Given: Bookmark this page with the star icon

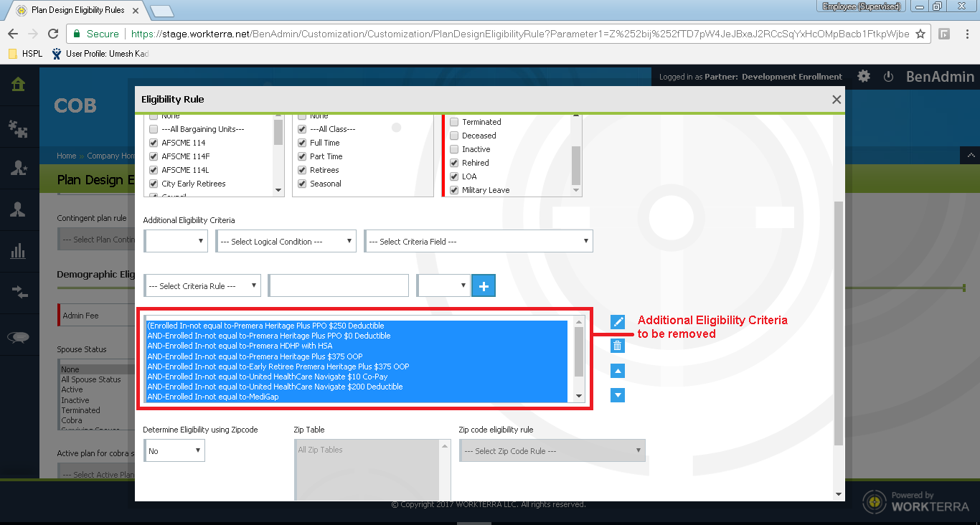Looking at the screenshot, I should (920, 34).
